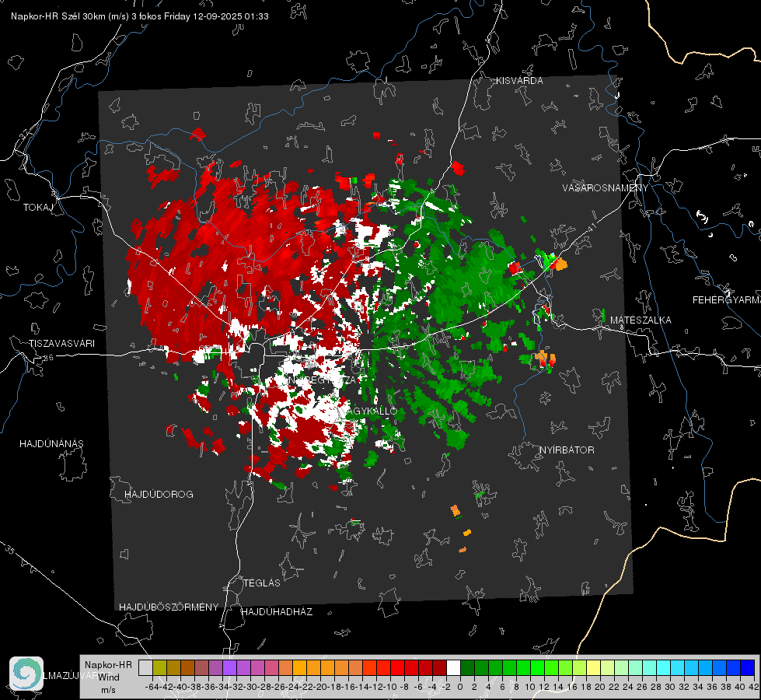
Task: Click the TOKAJ town label
Action: tap(38, 208)
